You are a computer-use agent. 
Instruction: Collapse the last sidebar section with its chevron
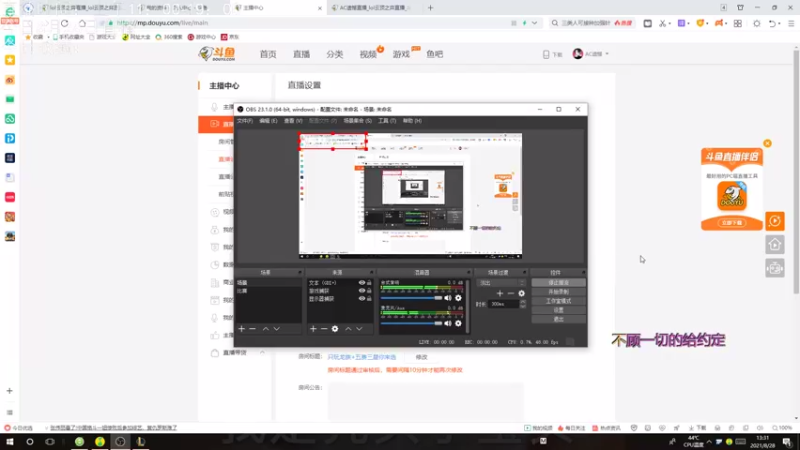coord(262,353)
